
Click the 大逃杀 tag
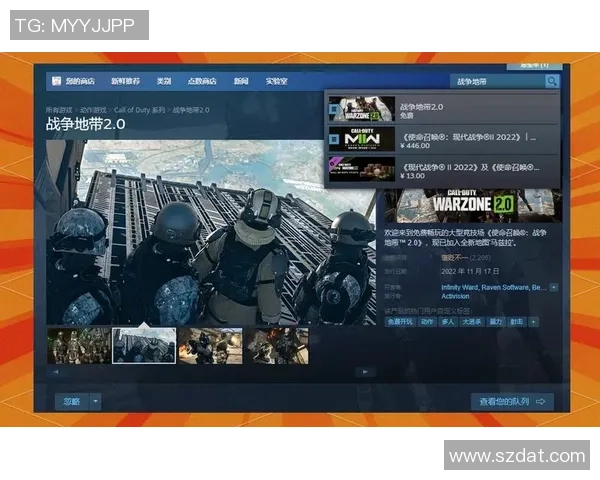click(x=472, y=322)
